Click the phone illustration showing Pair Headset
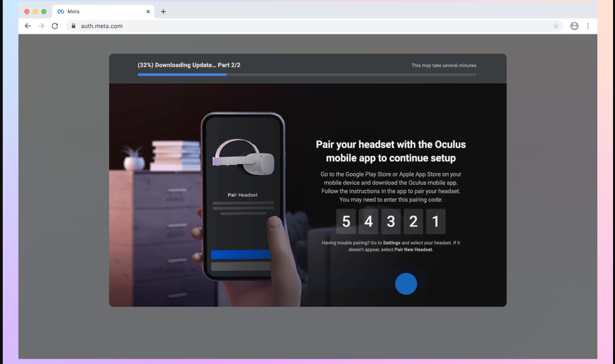The width and height of the screenshot is (615, 364). [243, 196]
